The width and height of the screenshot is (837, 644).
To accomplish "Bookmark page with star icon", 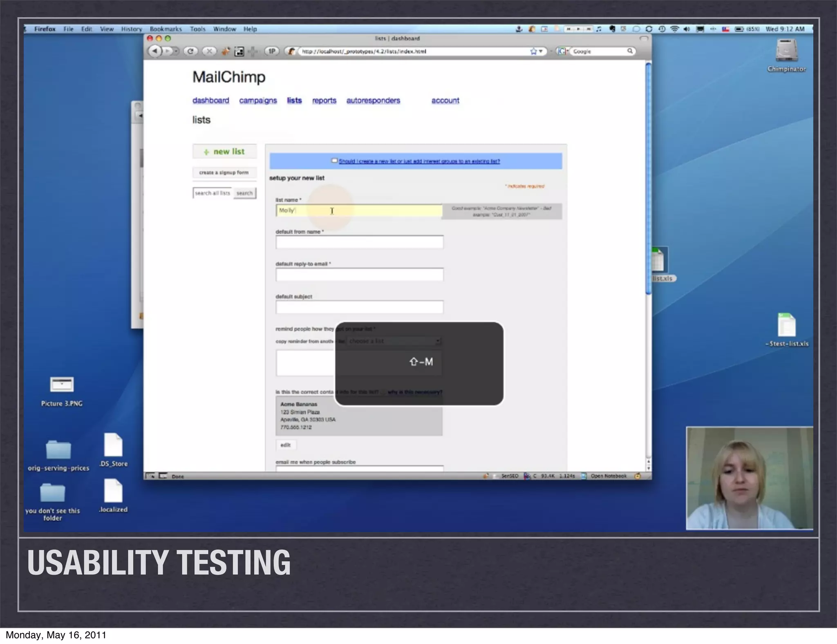I will tap(533, 51).
